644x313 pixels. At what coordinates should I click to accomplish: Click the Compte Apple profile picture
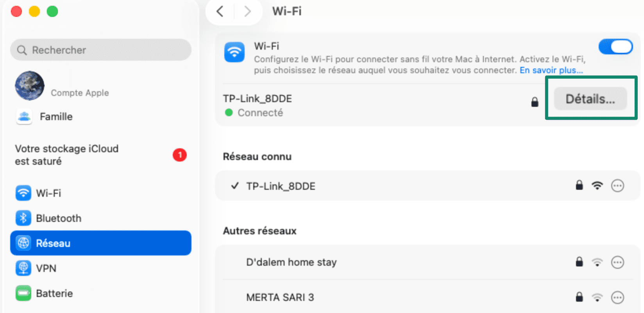pos(29,86)
